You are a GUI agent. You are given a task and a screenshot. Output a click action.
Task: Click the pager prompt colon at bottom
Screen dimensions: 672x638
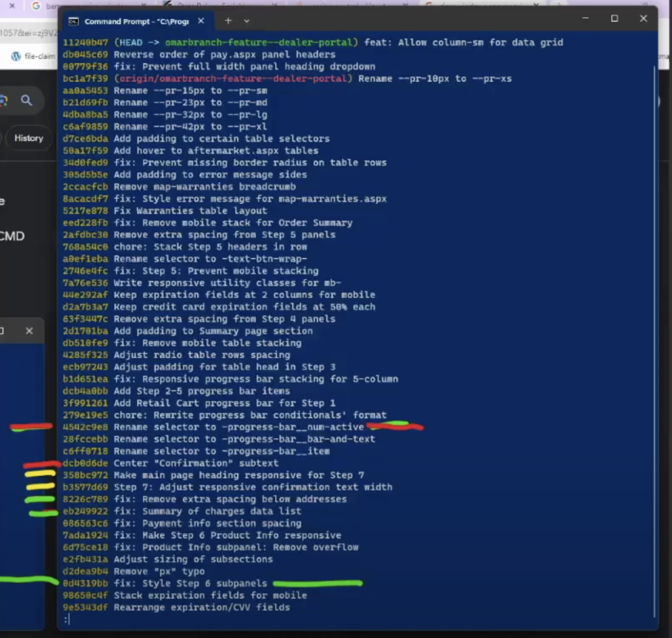coord(66,620)
